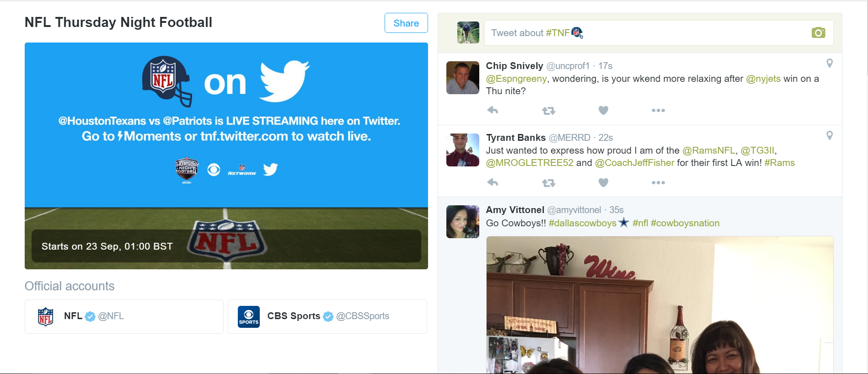Click the @CBSSports handle text
868x374 pixels.
coord(363,316)
